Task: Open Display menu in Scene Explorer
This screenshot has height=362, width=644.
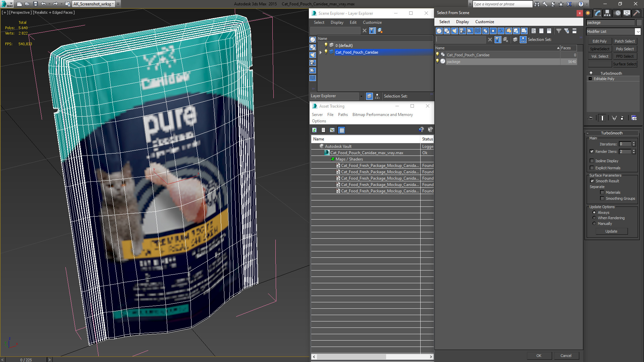Action: 337,22
